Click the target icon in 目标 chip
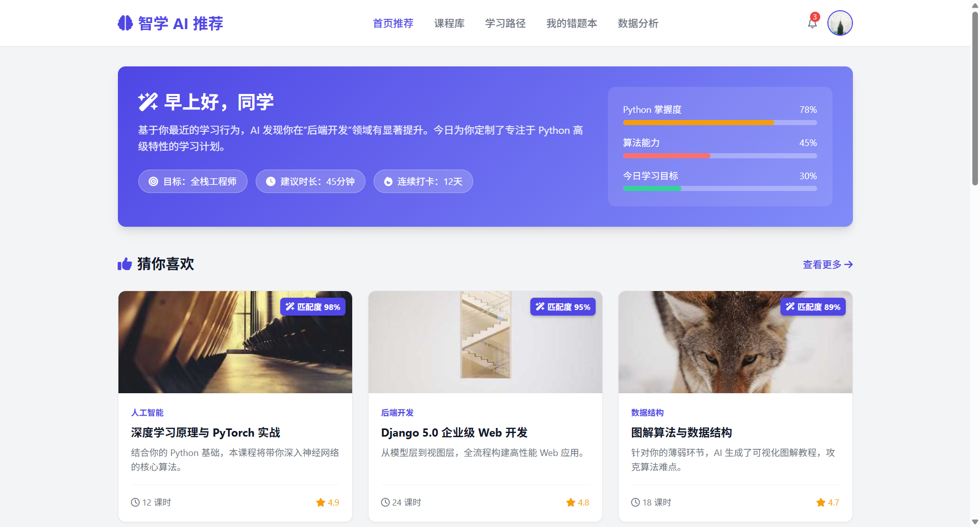The width and height of the screenshot is (980, 527). [153, 181]
